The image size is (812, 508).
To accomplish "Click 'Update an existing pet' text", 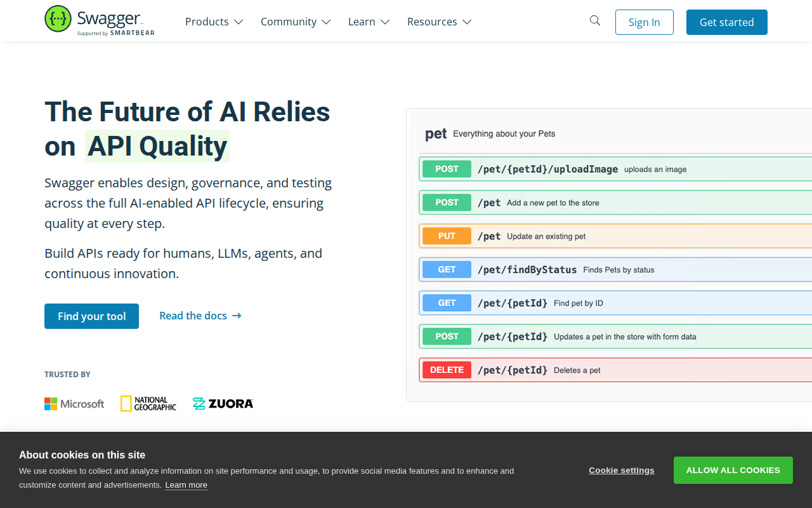I will 546,236.
